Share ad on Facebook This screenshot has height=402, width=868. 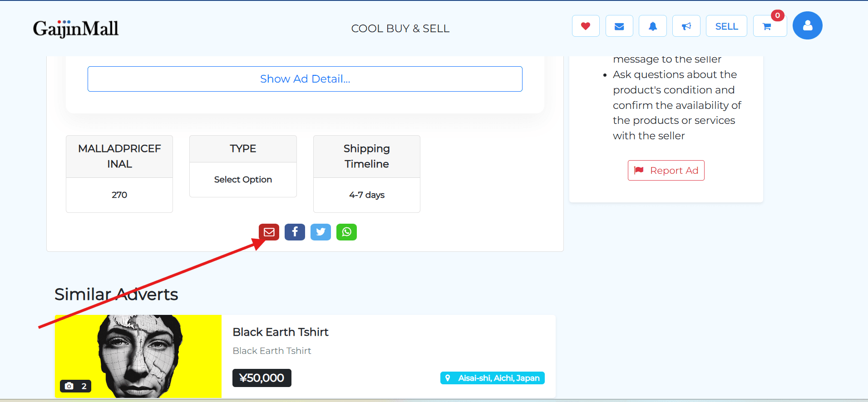click(295, 232)
